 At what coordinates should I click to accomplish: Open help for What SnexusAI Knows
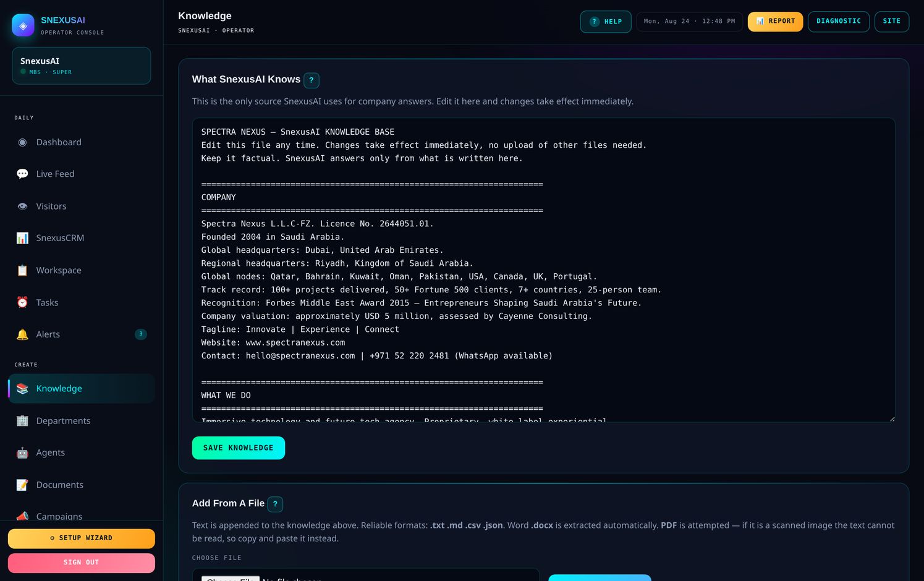tap(312, 80)
